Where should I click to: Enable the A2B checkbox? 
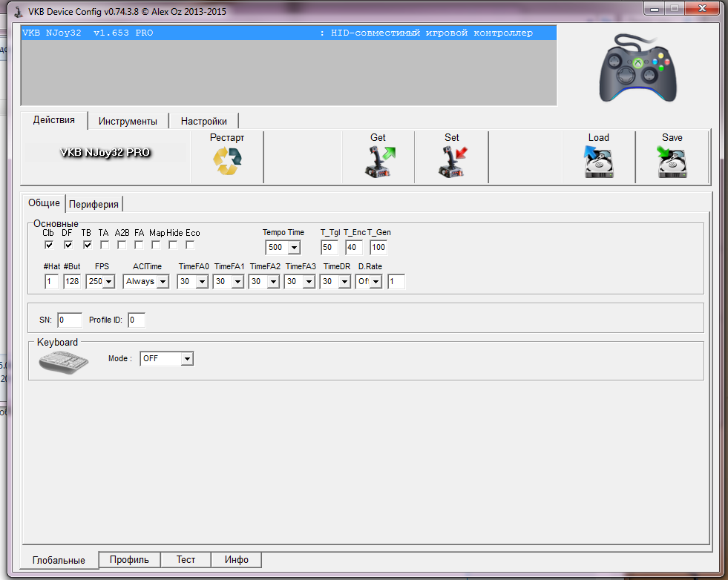click(122, 245)
